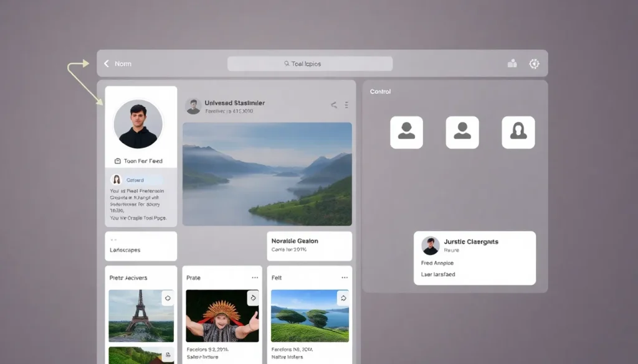Viewport: 638px width, 364px height.
Task: Click the share icon on the headdress photo
Action: [252, 298]
